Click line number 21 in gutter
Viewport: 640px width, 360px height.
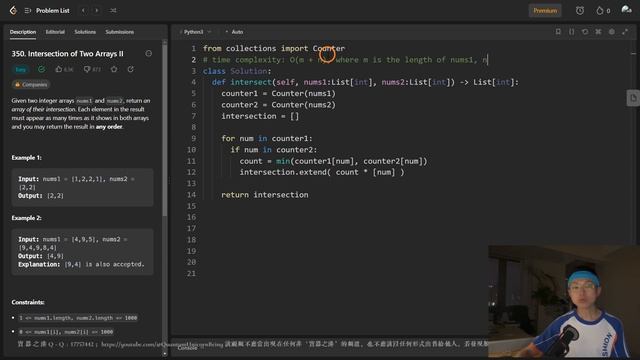tap(191, 273)
